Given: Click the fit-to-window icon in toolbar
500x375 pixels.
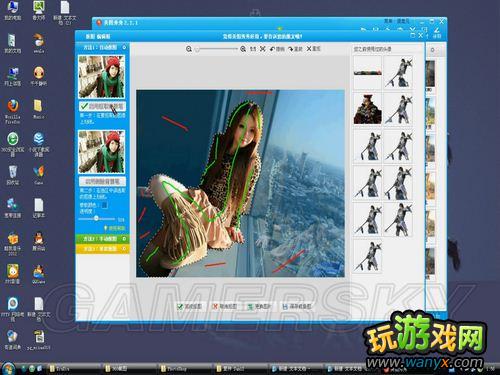Looking at the screenshot, I should [x=263, y=49].
